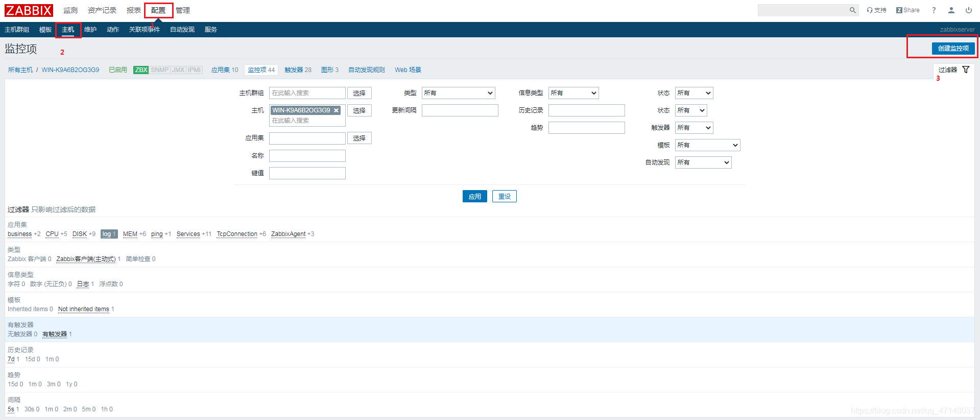Open the 监控项 44 tab
This screenshot has width=980, height=420.
(261, 70)
